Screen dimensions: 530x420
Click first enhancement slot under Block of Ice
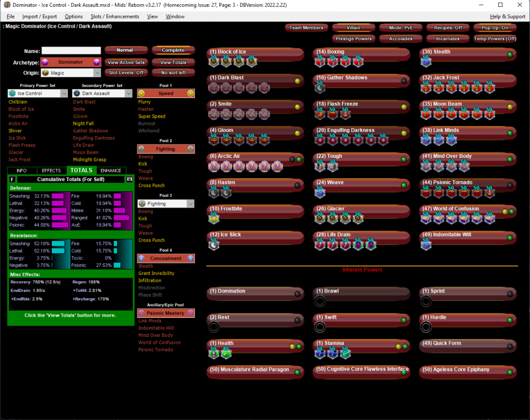215,61
